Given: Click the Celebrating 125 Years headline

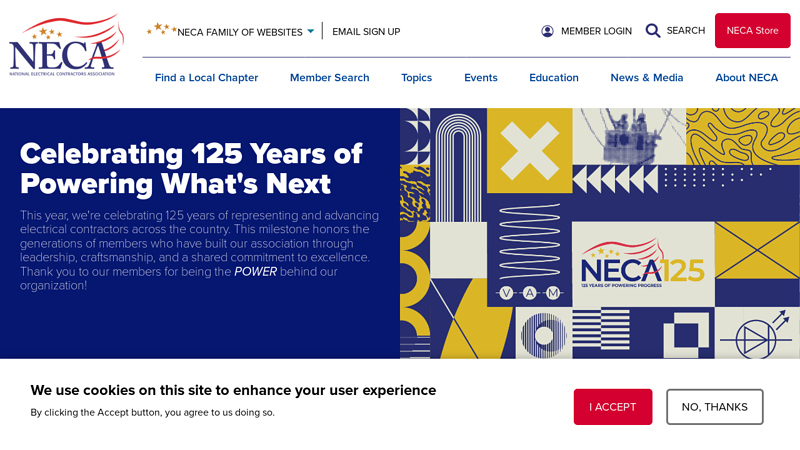Looking at the screenshot, I should coord(191,169).
